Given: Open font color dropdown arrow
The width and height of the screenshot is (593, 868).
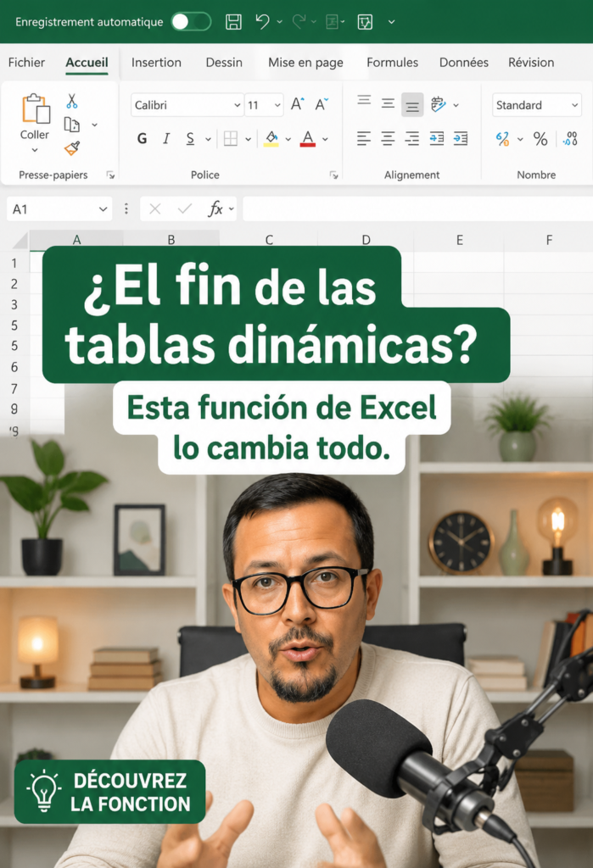Looking at the screenshot, I should pos(325,139).
